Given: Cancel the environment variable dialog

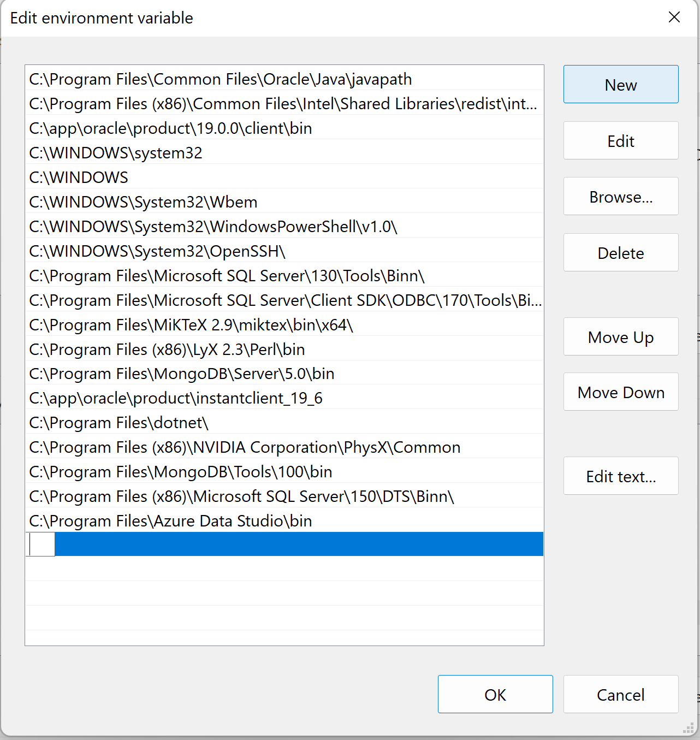Looking at the screenshot, I should [621, 695].
